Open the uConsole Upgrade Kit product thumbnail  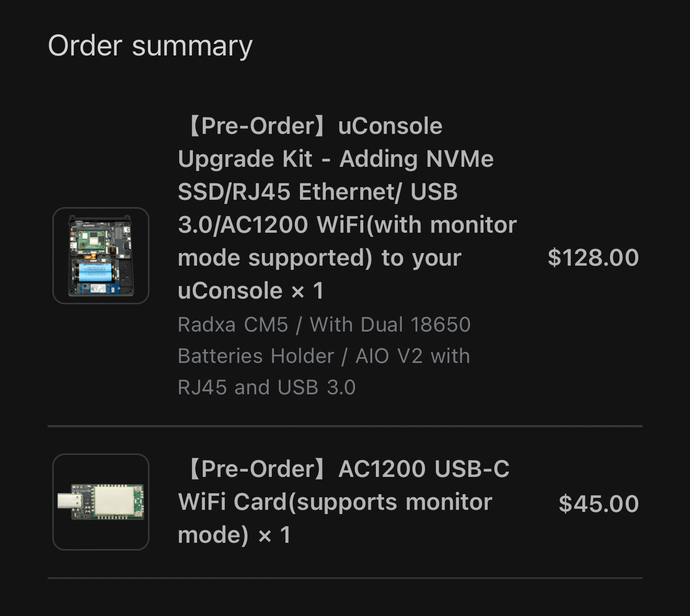click(x=101, y=256)
